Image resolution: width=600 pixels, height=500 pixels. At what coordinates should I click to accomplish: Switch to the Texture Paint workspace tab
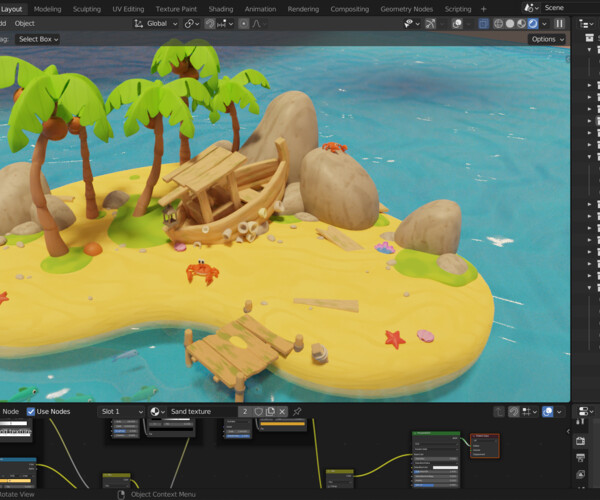[176, 9]
